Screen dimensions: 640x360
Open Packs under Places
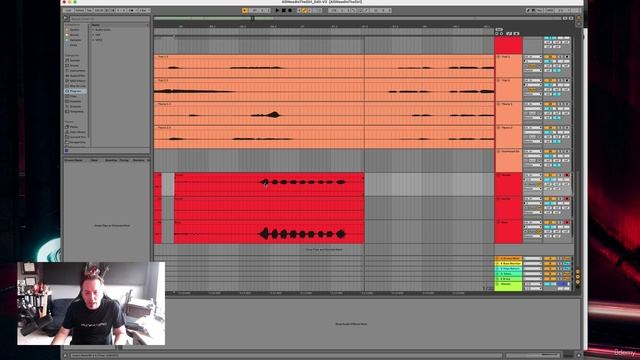click(73, 127)
